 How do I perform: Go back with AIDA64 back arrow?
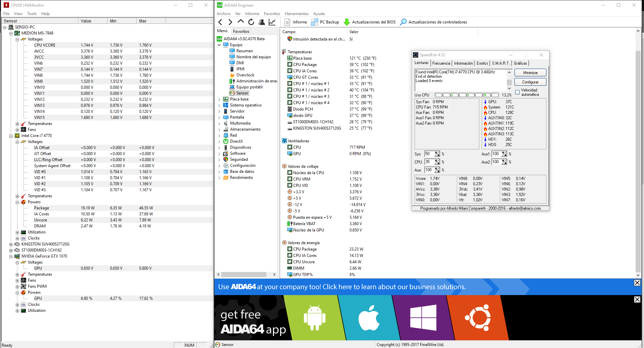click(220, 22)
